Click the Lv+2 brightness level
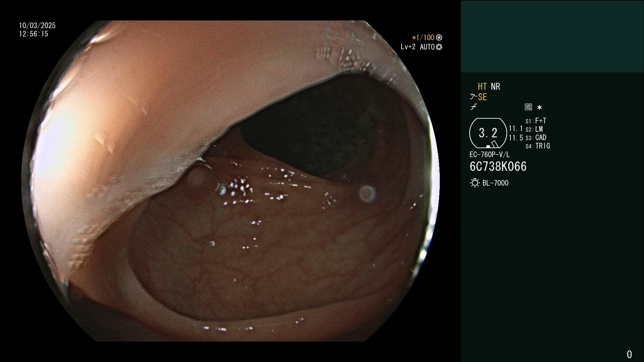The width and height of the screenshot is (644, 362). pos(408,47)
